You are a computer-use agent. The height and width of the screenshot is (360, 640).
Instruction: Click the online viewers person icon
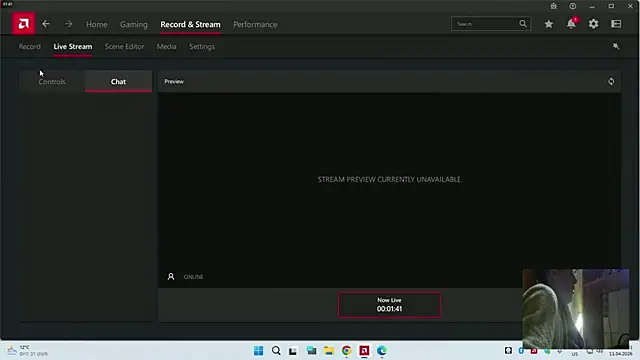tap(171, 277)
